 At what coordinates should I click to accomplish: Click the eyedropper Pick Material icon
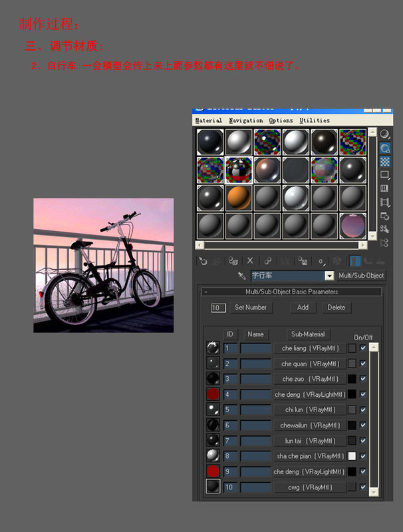pyautogui.click(x=241, y=276)
